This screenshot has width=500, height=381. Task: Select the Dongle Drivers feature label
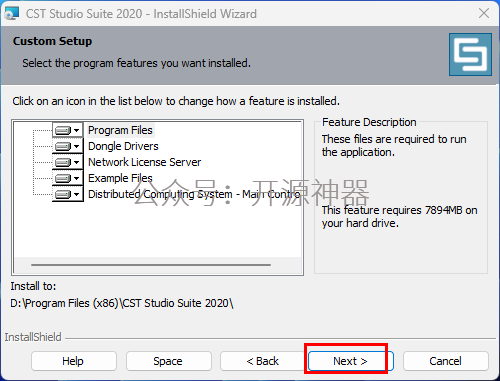(x=123, y=146)
